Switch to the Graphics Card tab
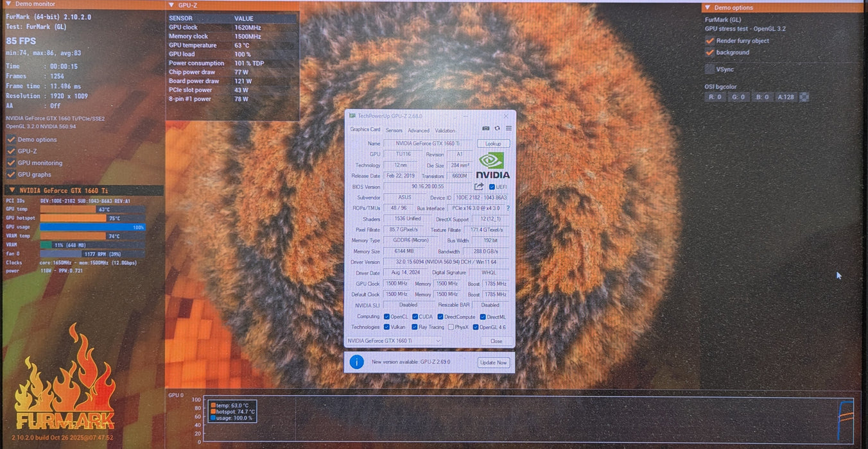This screenshot has width=868, height=449. 365,130
